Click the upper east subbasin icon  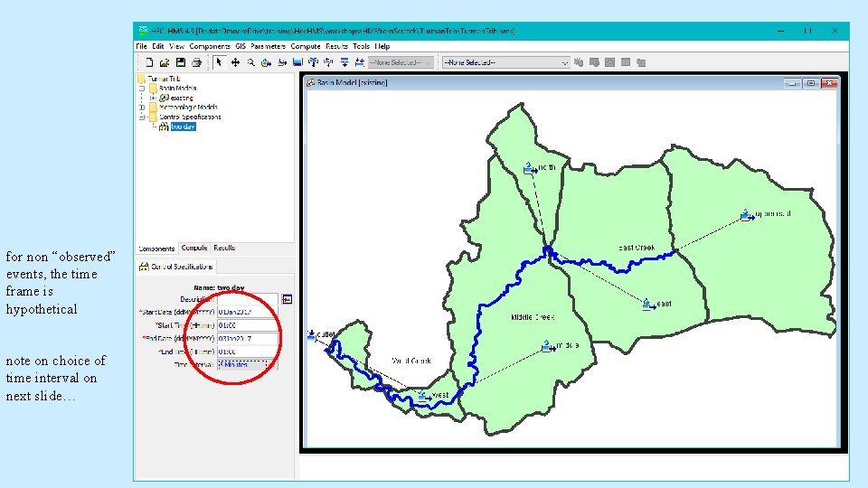[748, 215]
